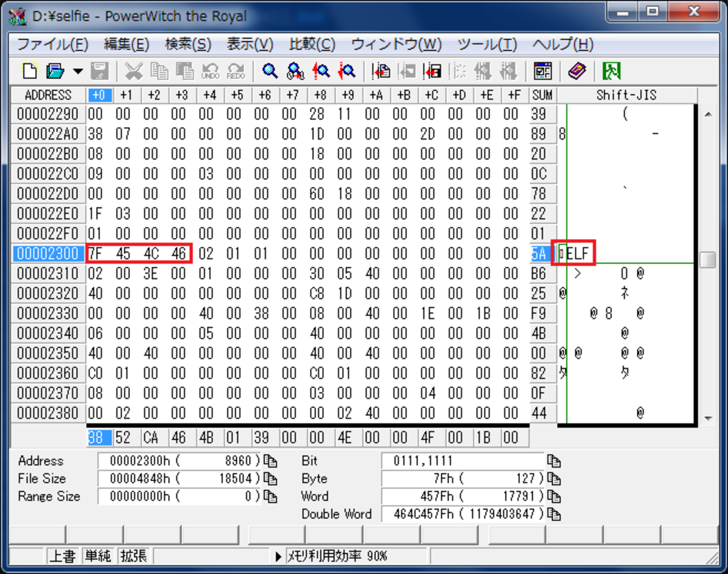The image size is (728, 574).
Task: Open the ファイル(F) menu
Action: point(53,44)
